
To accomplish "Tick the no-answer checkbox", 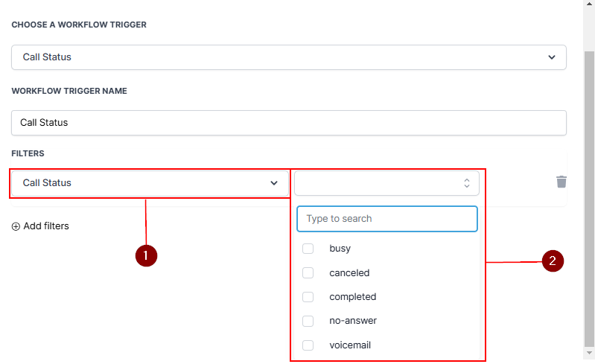I will [x=308, y=321].
